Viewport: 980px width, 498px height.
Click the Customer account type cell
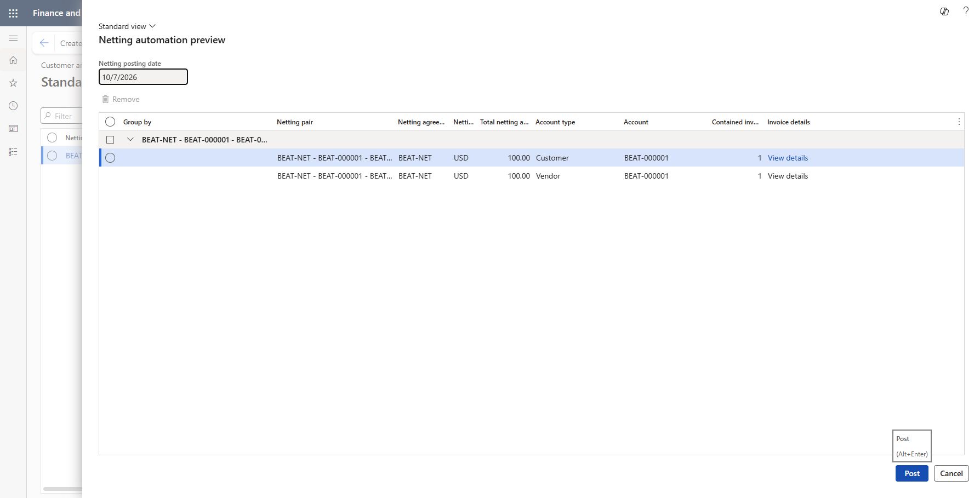552,158
